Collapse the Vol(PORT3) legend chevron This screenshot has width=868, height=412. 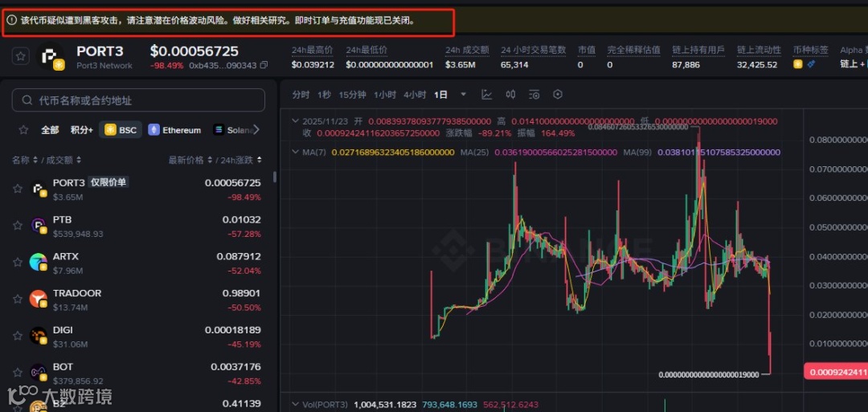296,405
